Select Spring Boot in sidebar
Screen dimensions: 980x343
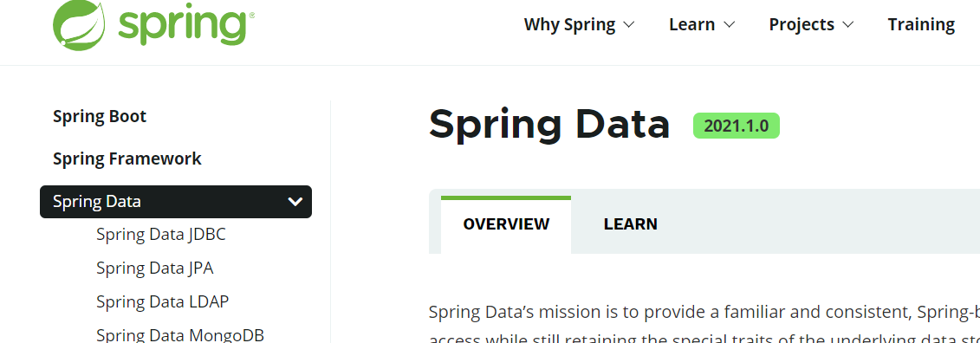pyautogui.click(x=100, y=117)
